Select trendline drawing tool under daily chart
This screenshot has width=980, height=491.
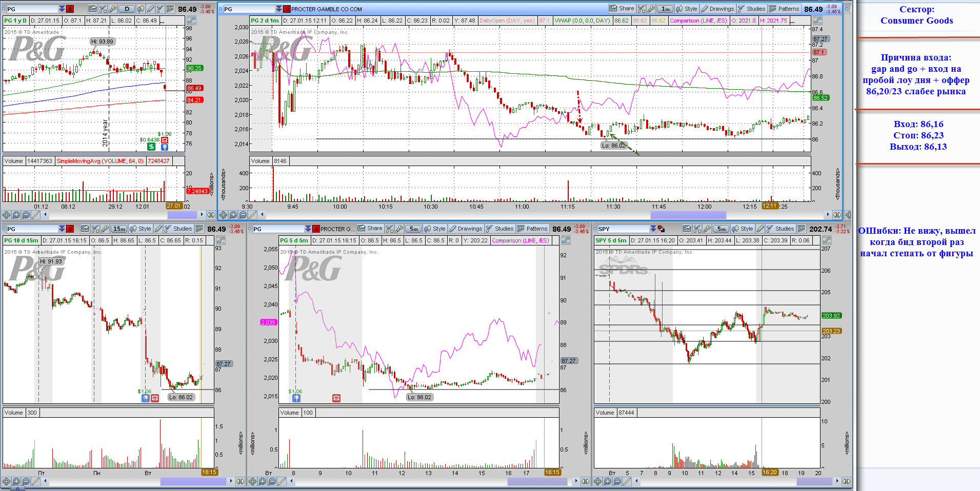coord(35,215)
